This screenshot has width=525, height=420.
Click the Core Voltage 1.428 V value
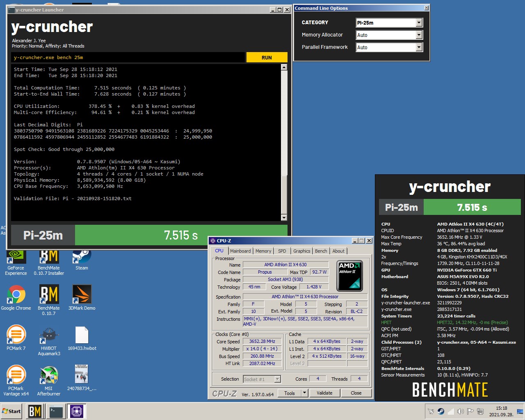(x=314, y=287)
